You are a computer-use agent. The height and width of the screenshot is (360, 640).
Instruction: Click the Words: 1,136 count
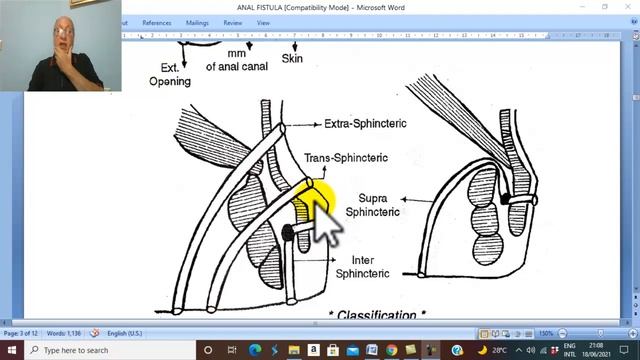click(x=64, y=333)
